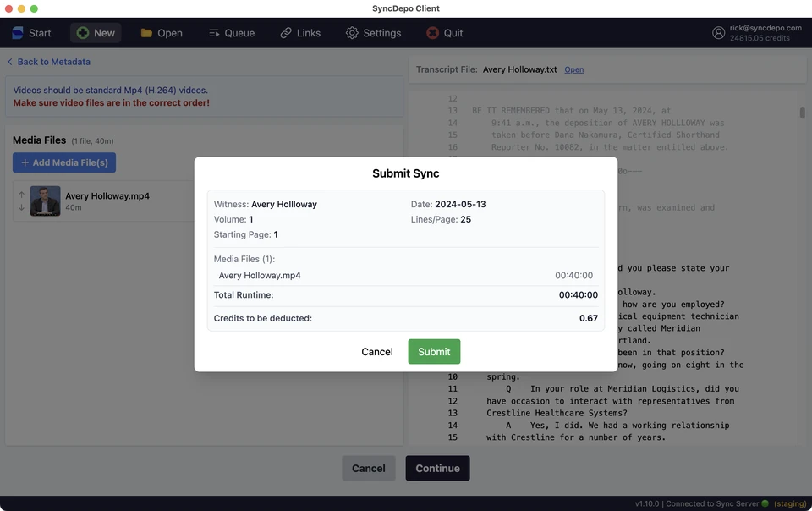Click the yellow folder Open icon
This screenshot has width=812, height=511.
click(146, 33)
